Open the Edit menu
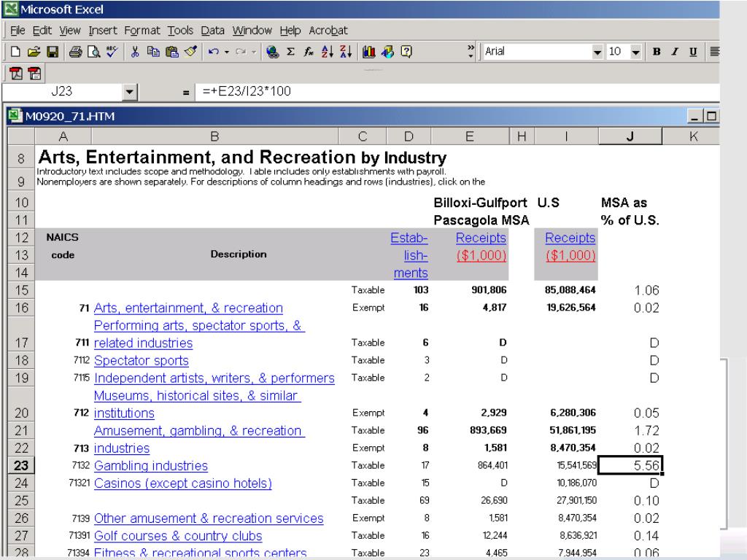 click(x=42, y=31)
